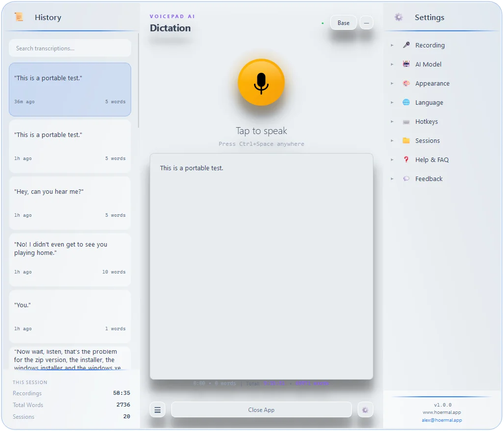Click the History scroll icon
Screen dimensions: 504x431
point(19,17)
